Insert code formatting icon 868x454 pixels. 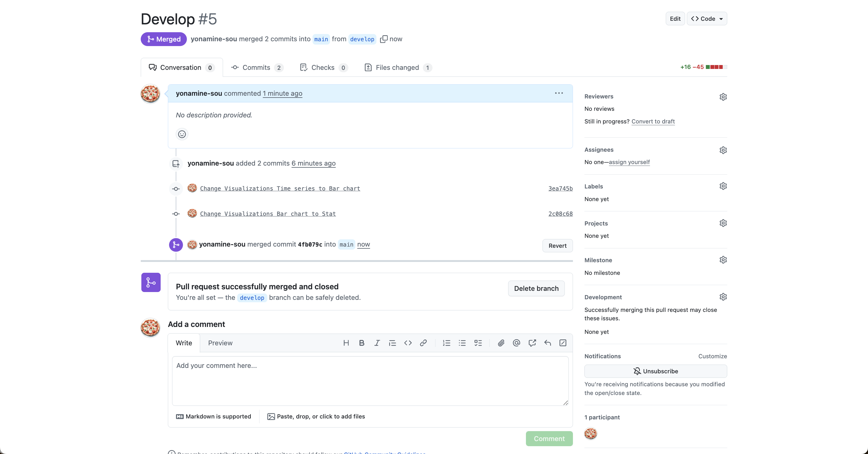click(408, 343)
